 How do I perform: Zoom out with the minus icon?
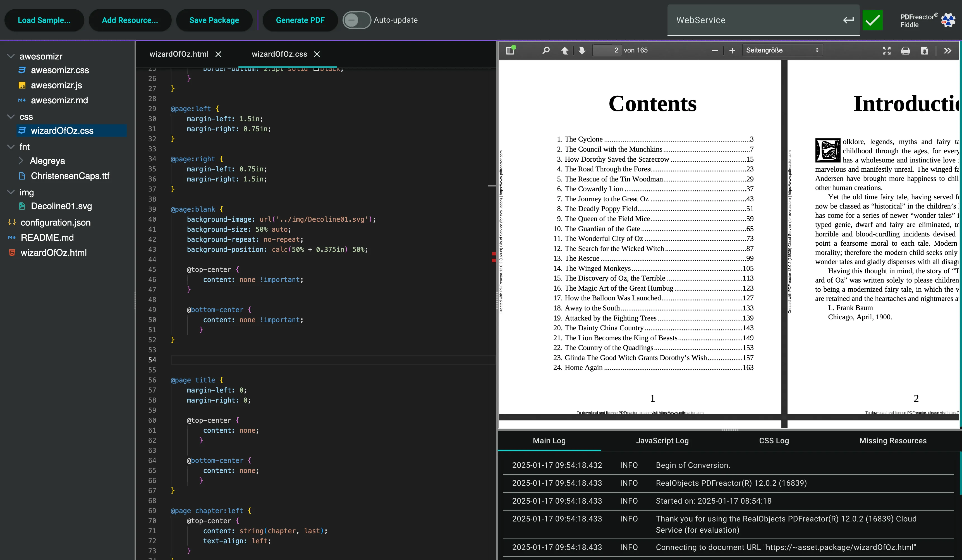[715, 50]
